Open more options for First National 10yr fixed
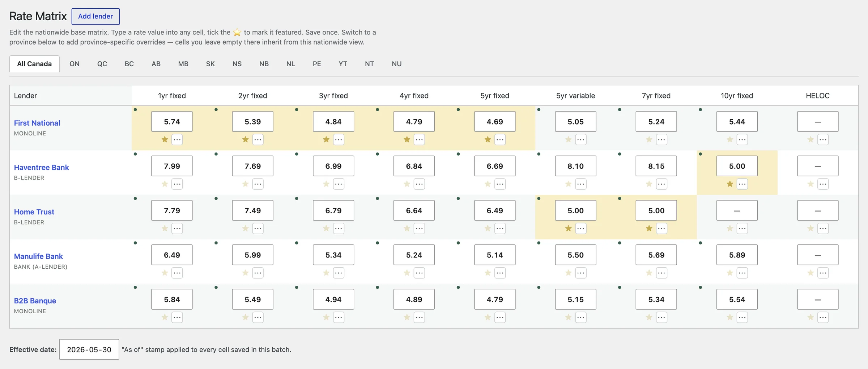Screen dimensions: 868x369 point(742,139)
